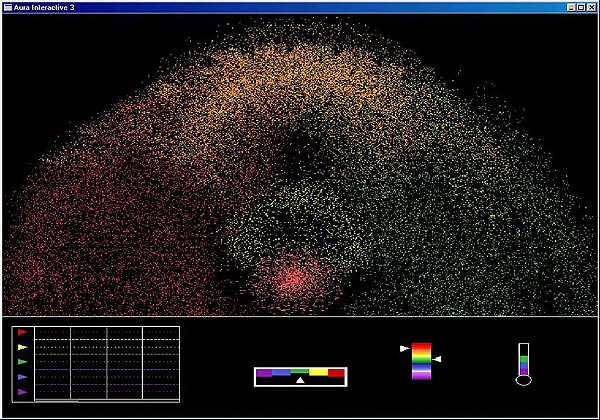Viewport: 600px width, 420px height.
Task: Click the application icon in title bar
Action: tap(8, 7)
